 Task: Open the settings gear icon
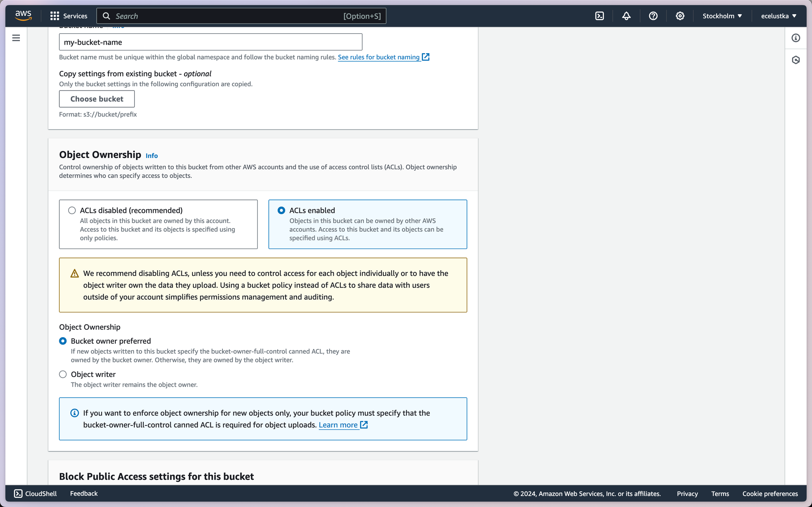coord(680,16)
